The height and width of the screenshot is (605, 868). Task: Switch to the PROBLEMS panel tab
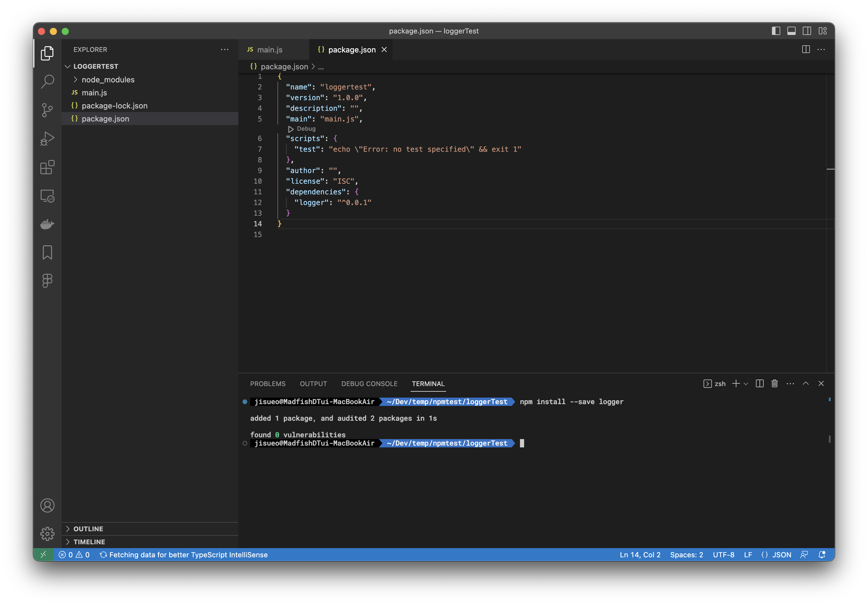[x=268, y=384]
